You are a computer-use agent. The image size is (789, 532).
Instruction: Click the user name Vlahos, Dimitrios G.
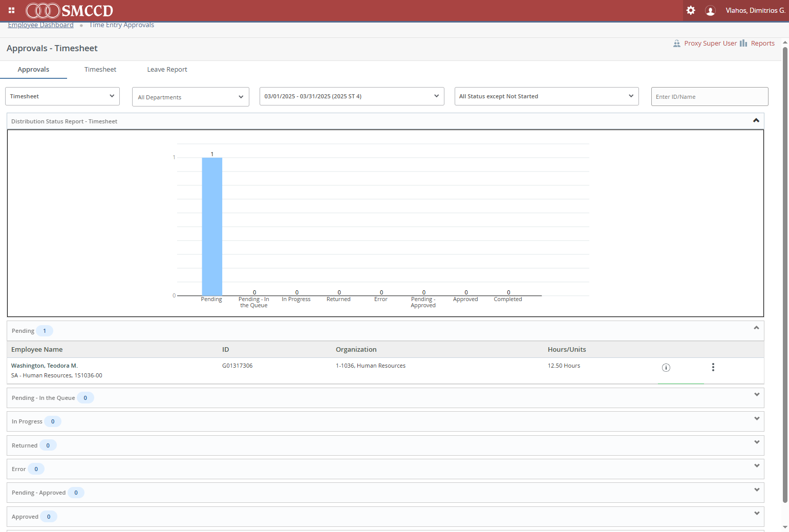point(755,11)
